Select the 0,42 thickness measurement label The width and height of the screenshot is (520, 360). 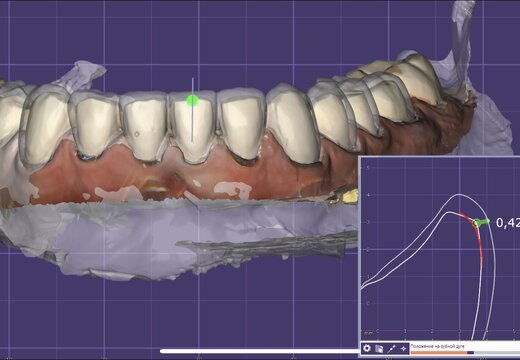(x=508, y=223)
